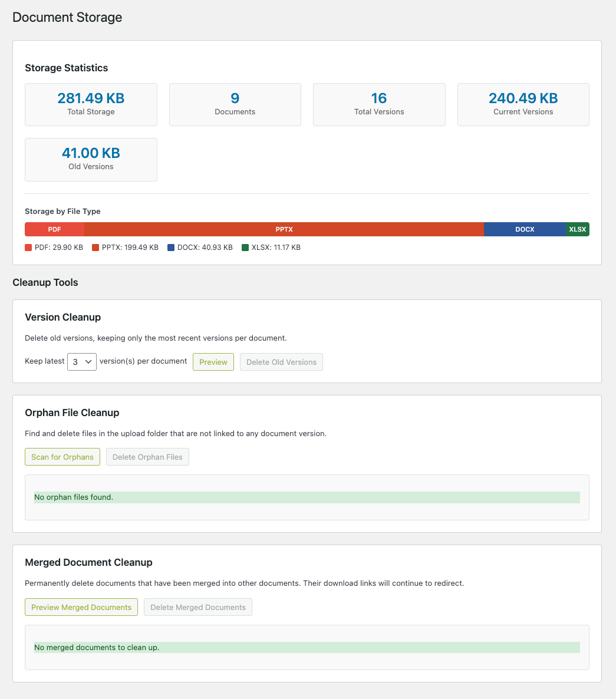Click the PPTX segment of storage bar

[284, 229]
